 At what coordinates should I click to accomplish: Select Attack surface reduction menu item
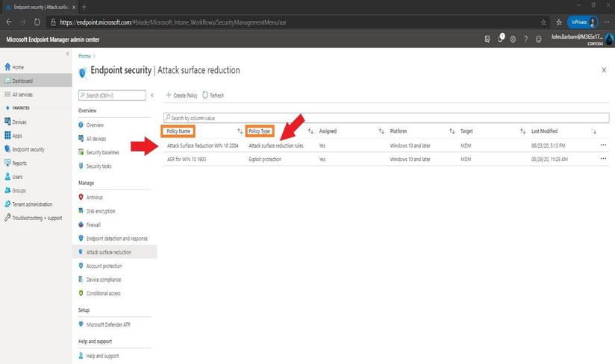[x=114, y=252]
